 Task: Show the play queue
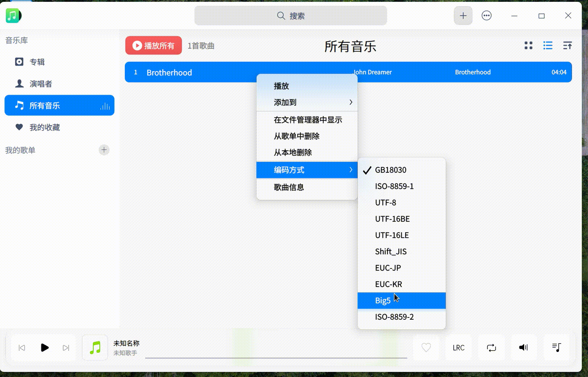556,348
